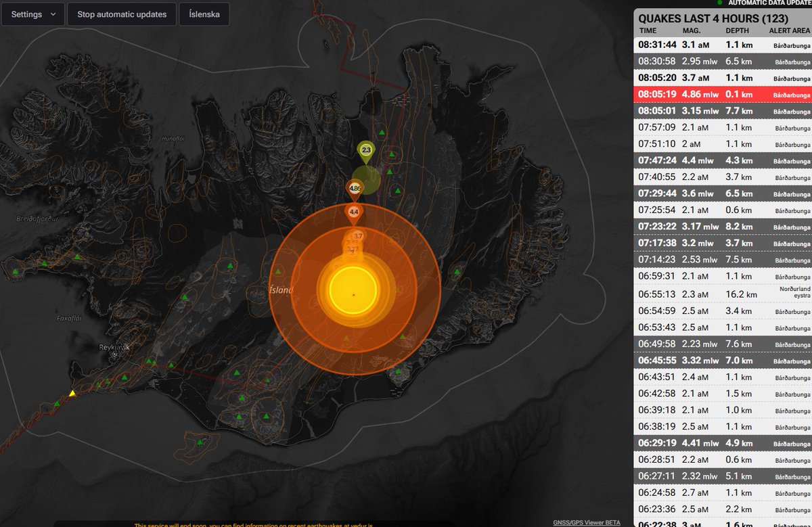
Task: Select the 07:29:44 quake row
Action: (x=722, y=193)
